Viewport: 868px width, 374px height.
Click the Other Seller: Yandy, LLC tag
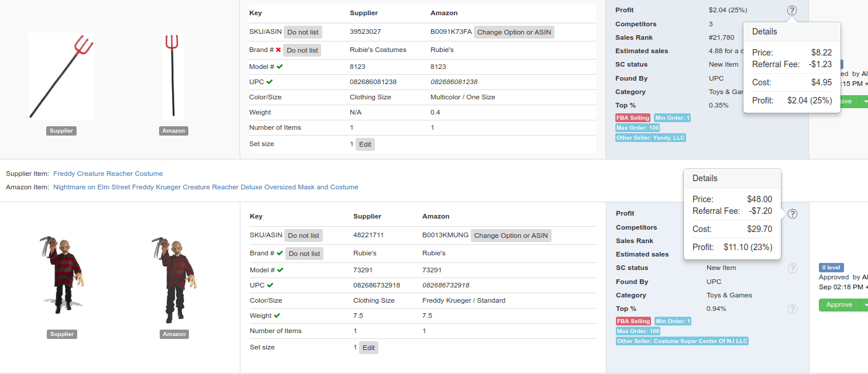click(x=650, y=138)
